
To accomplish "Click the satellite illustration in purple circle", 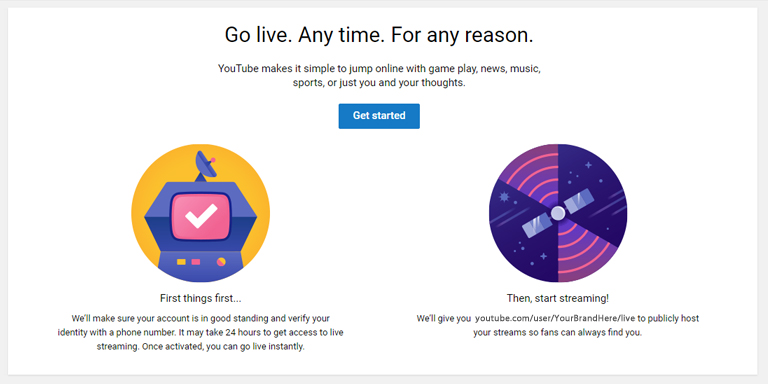I will click(558, 213).
